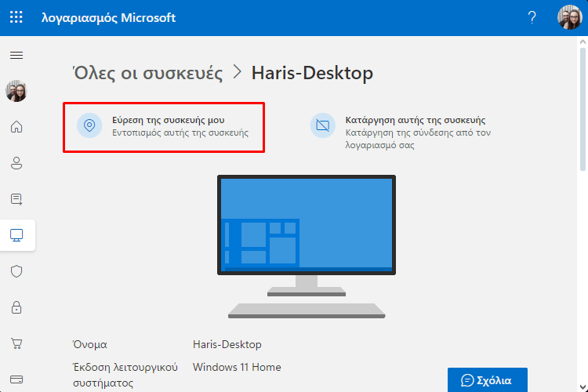Go to Home in the sidebar
The image size is (588, 392).
pos(16,127)
